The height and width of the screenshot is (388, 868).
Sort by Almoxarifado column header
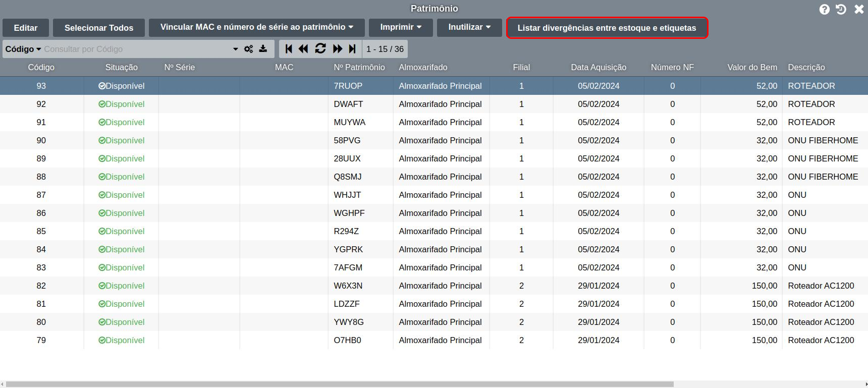pyautogui.click(x=423, y=67)
